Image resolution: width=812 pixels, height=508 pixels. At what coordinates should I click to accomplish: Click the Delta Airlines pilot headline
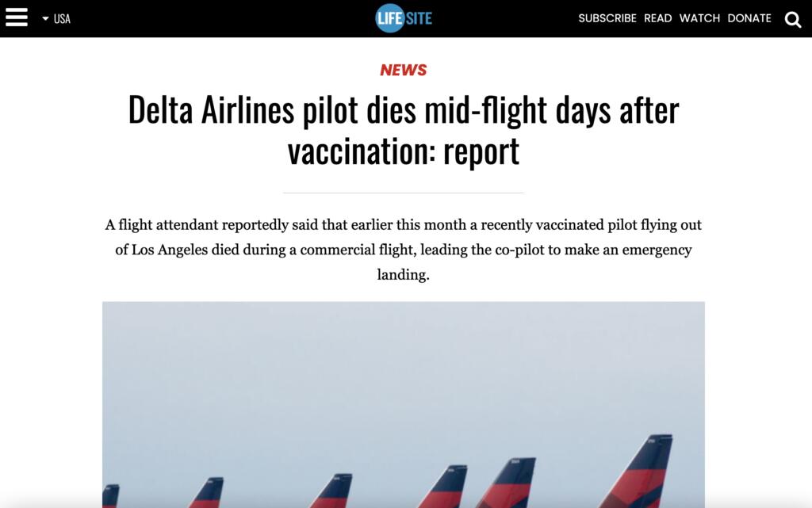coord(403,110)
